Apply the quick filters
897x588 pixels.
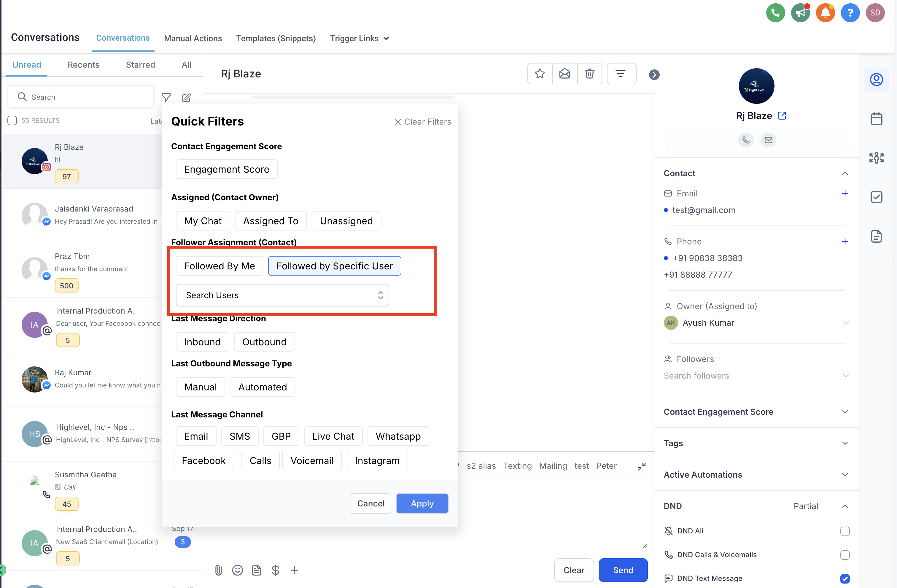(422, 503)
